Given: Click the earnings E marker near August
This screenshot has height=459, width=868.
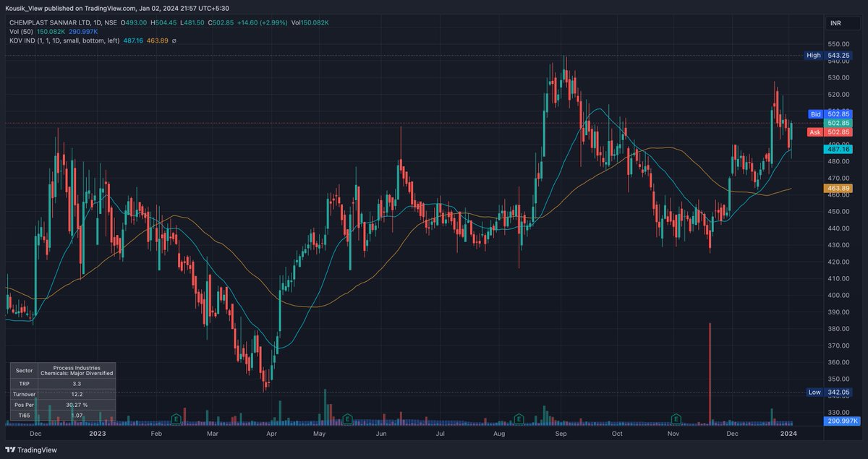Looking at the screenshot, I should [x=519, y=418].
